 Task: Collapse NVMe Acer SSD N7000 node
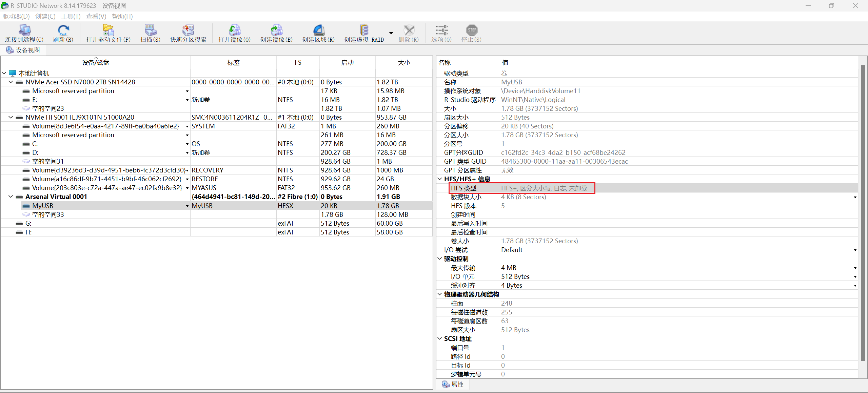[11, 82]
